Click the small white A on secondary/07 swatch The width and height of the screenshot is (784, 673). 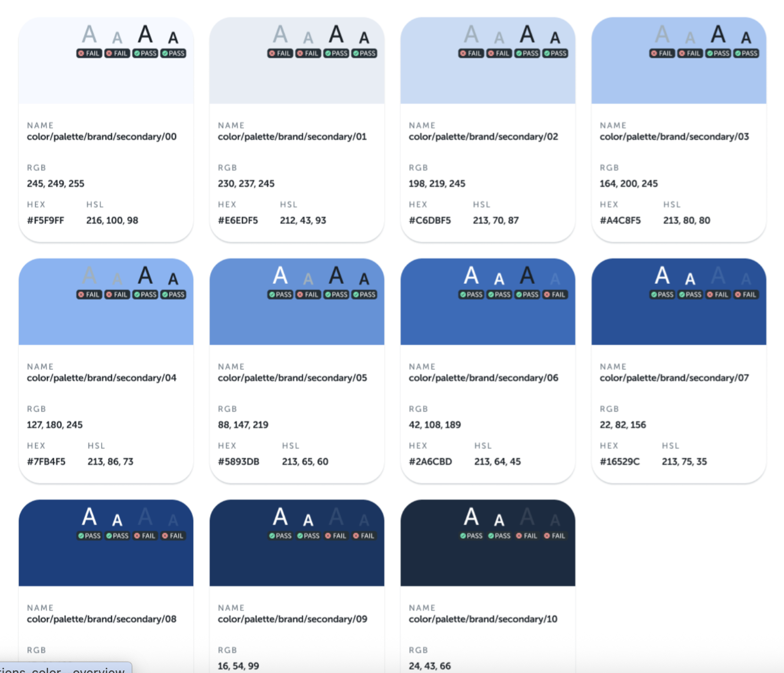pyautogui.click(x=690, y=279)
